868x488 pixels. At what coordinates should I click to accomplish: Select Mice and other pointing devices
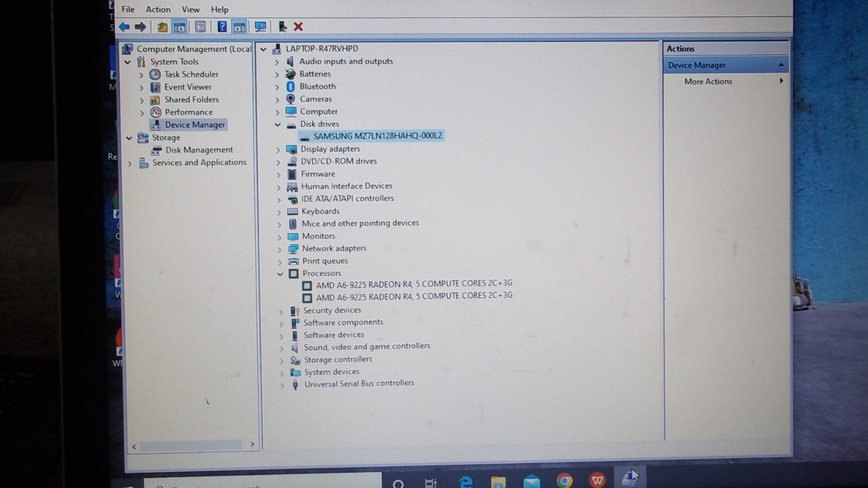click(360, 223)
